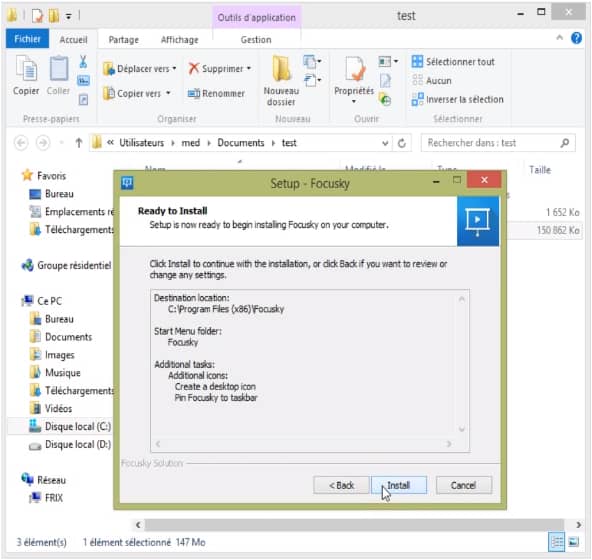Viewport: 592px width, 560px height.
Task: Select Musique under Ce PC
Action: coord(55,373)
